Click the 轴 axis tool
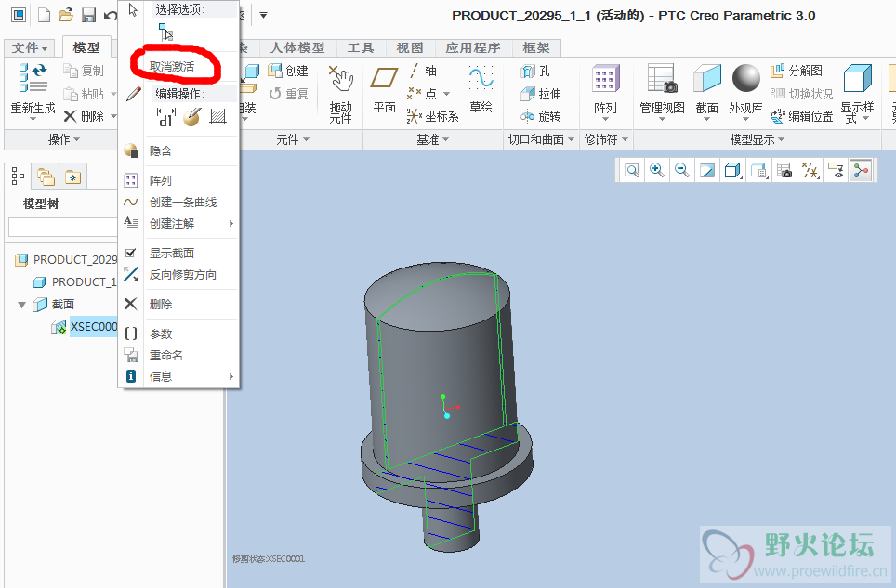This screenshot has height=588, width=896. pos(423,71)
